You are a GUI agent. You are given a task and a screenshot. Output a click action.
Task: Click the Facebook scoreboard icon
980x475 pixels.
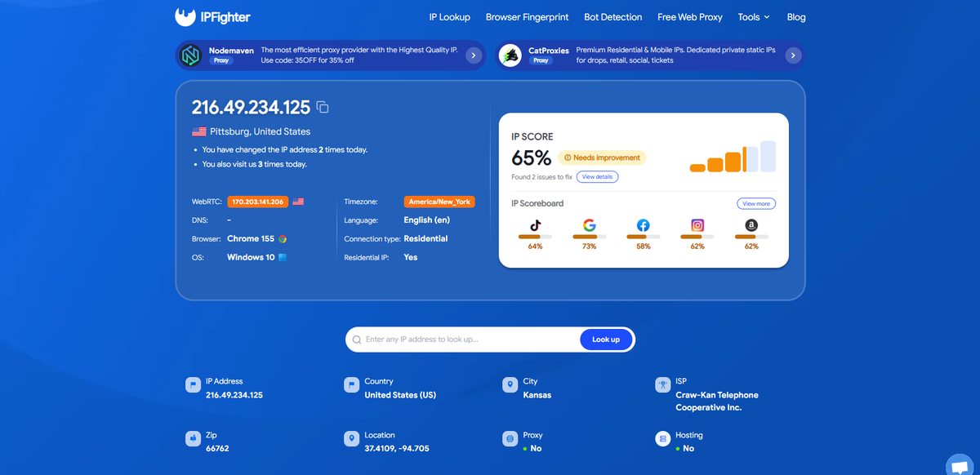tap(643, 225)
